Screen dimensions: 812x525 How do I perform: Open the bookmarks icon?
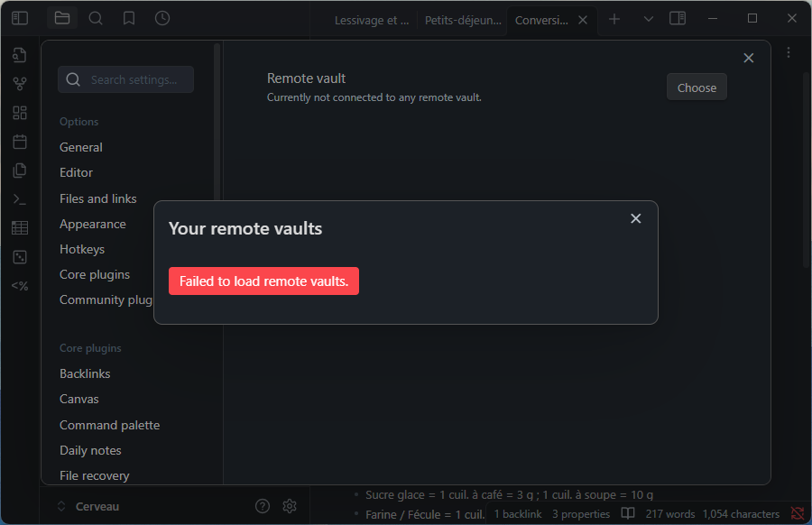129,18
